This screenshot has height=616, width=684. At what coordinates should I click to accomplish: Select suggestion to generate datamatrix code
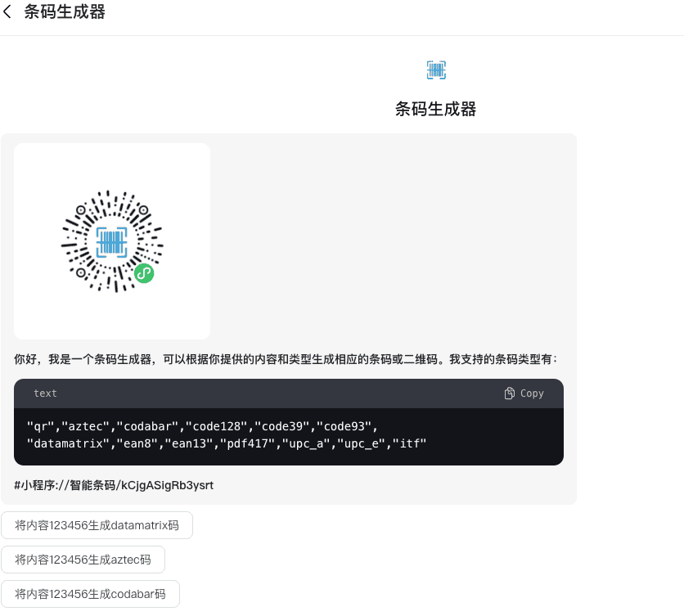[97, 526]
